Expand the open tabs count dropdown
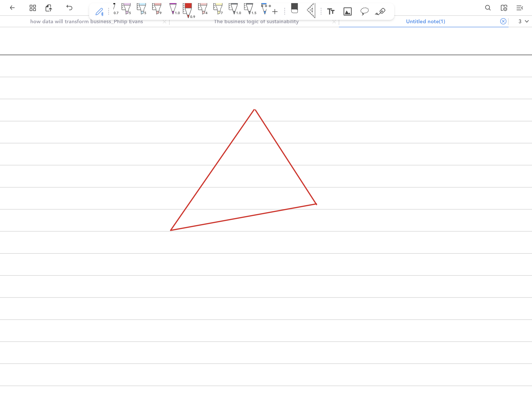This screenshot has height=399, width=532. [x=523, y=21]
